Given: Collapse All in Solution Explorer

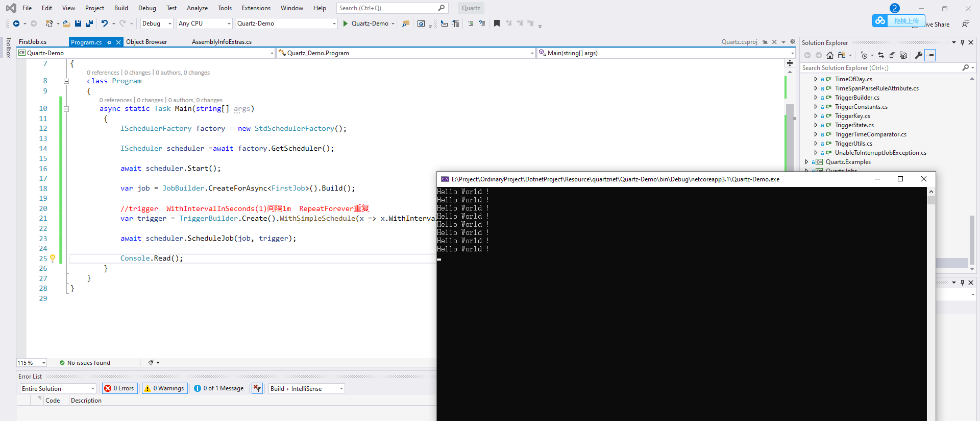Looking at the screenshot, I should coord(892,55).
